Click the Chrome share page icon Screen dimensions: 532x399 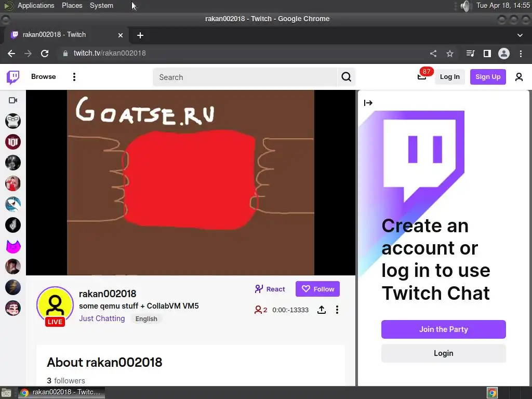point(433,54)
